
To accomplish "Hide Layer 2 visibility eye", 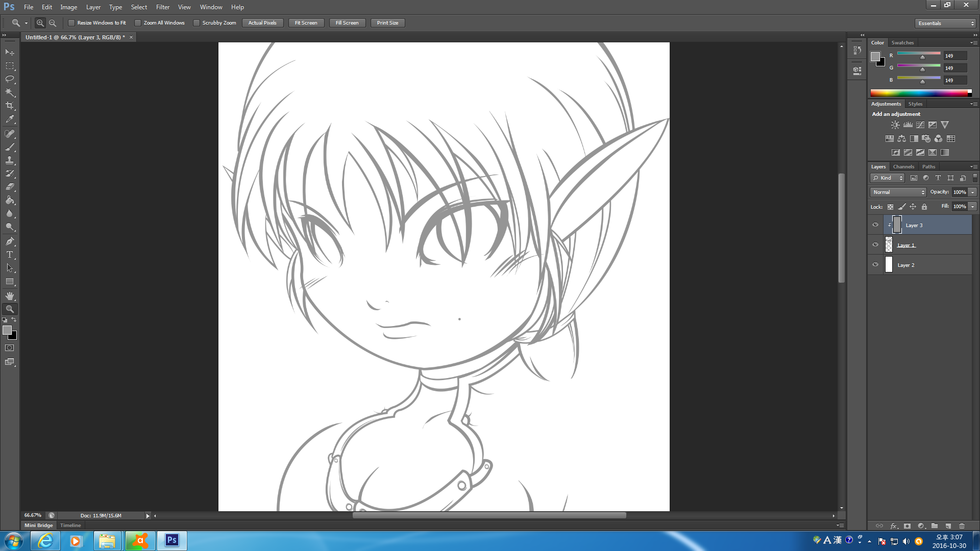I will click(875, 265).
